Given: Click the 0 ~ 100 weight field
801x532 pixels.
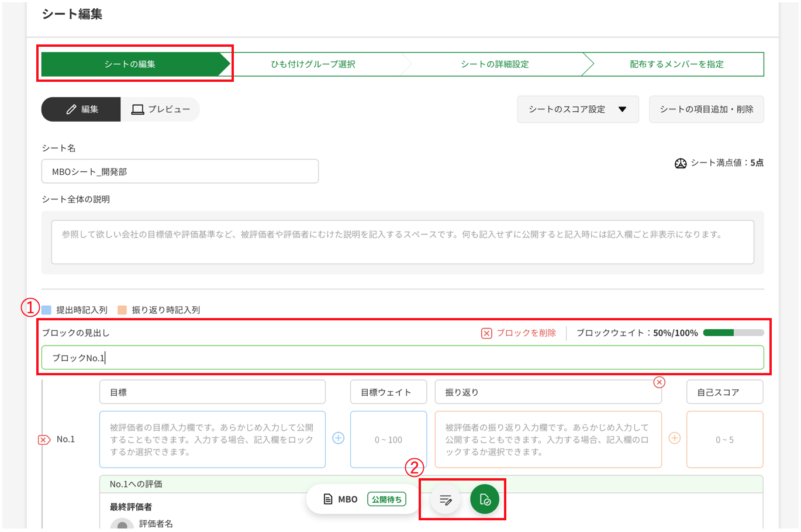Looking at the screenshot, I should 389,440.
